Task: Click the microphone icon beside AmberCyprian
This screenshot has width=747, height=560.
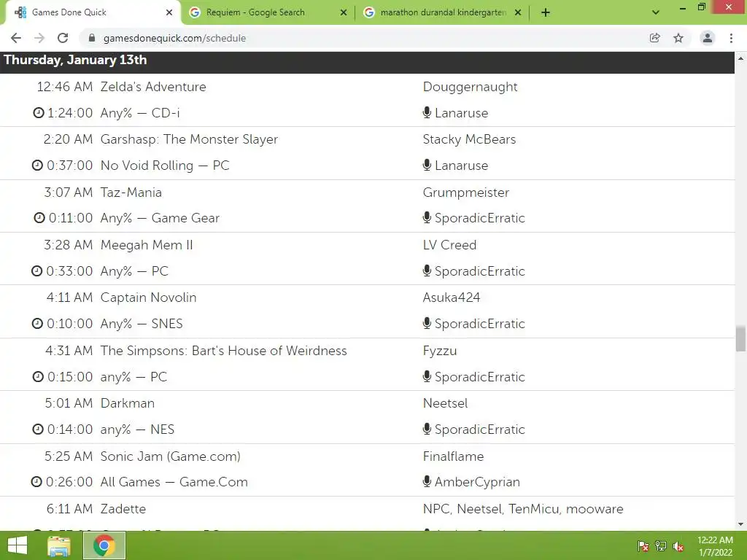Action: [x=427, y=481]
